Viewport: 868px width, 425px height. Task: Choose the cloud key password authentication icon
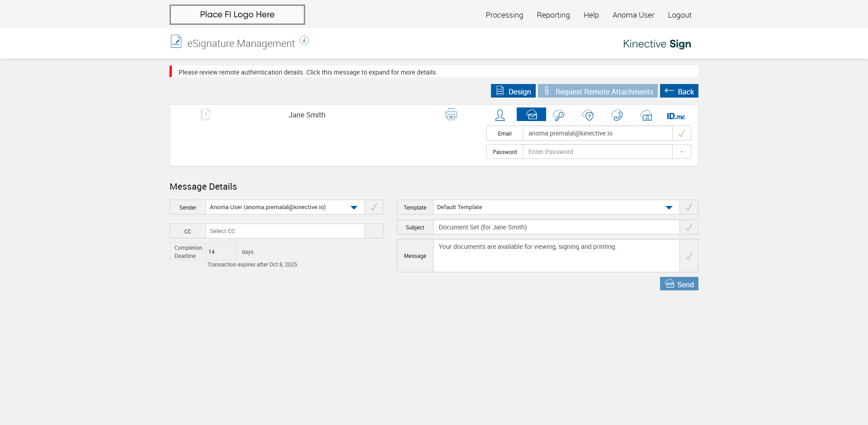click(x=558, y=115)
